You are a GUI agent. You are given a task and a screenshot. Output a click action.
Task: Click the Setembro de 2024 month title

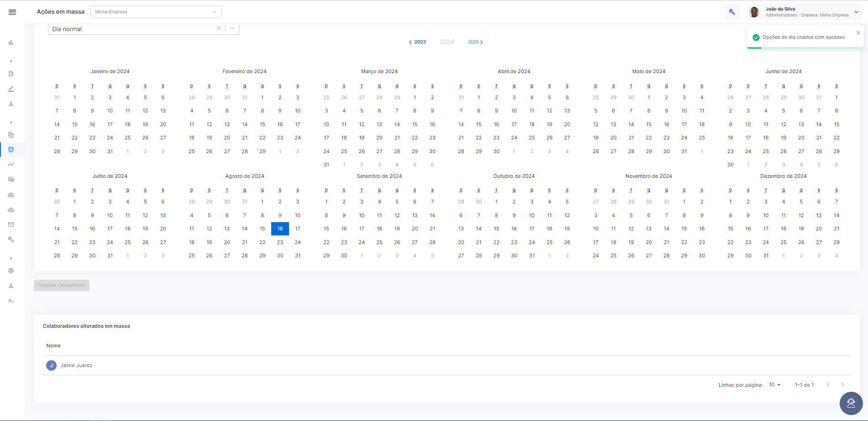tap(379, 176)
